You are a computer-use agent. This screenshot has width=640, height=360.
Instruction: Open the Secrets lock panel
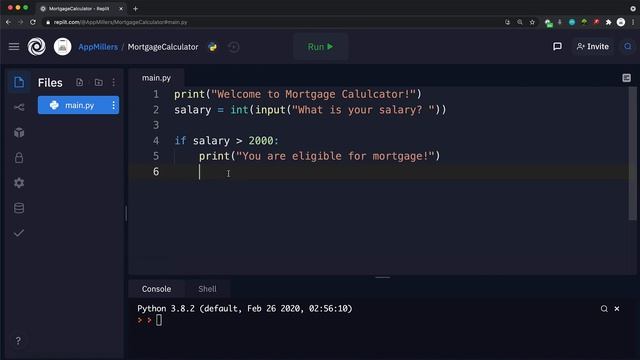tap(19, 158)
